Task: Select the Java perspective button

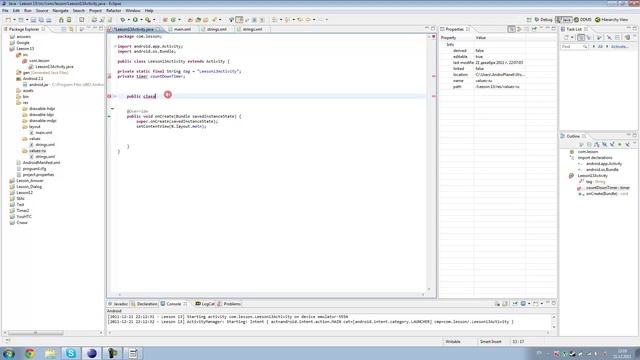Action: click(x=564, y=20)
